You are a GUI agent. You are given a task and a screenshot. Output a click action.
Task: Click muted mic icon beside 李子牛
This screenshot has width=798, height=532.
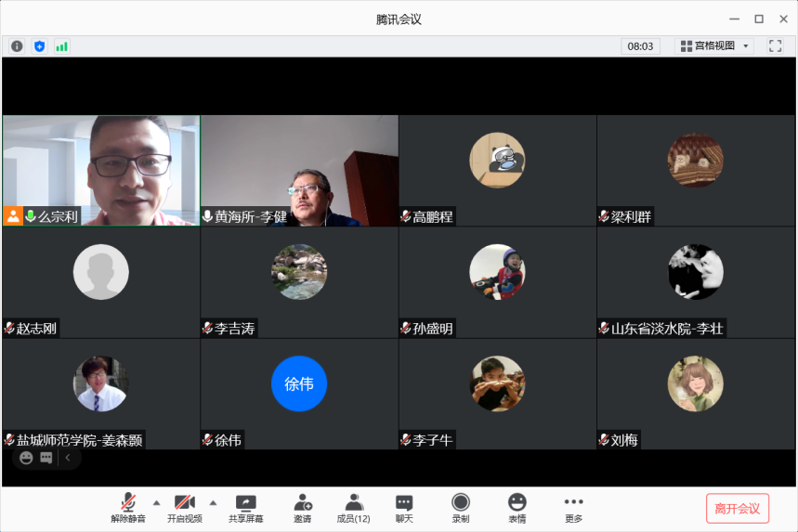tap(406, 439)
